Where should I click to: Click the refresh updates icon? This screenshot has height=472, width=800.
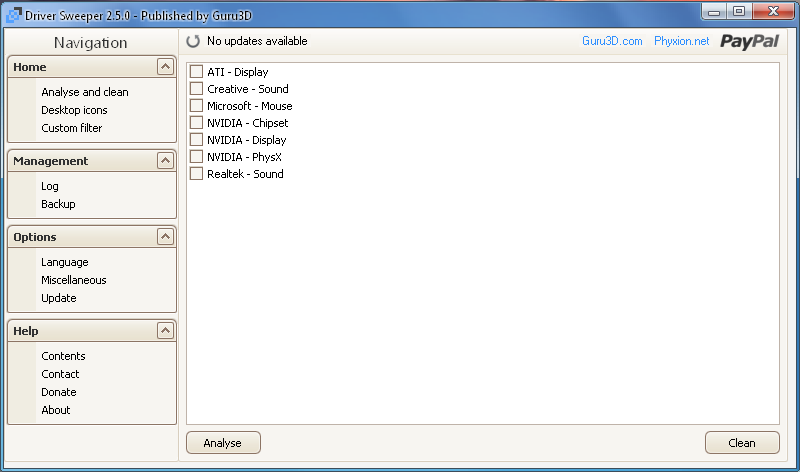point(193,41)
